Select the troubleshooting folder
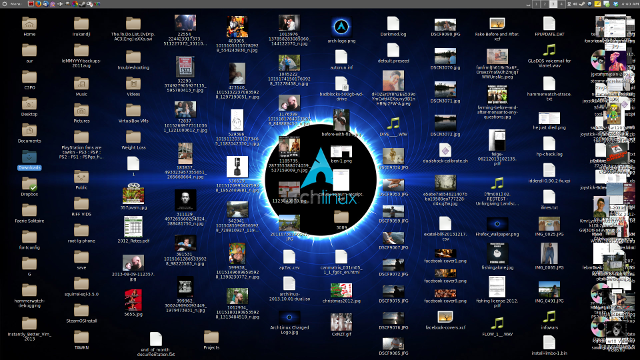This screenshot has height=360, width=640. [133, 60]
